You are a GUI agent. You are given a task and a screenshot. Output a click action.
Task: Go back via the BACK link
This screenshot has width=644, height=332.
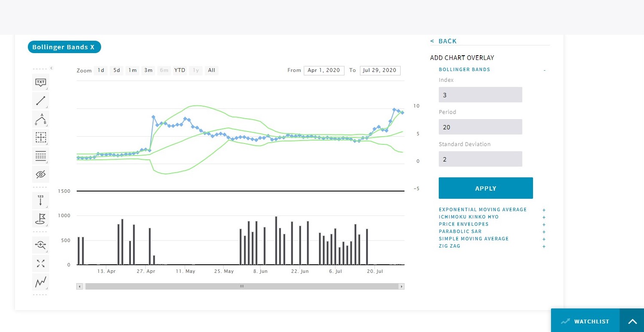[443, 41]
